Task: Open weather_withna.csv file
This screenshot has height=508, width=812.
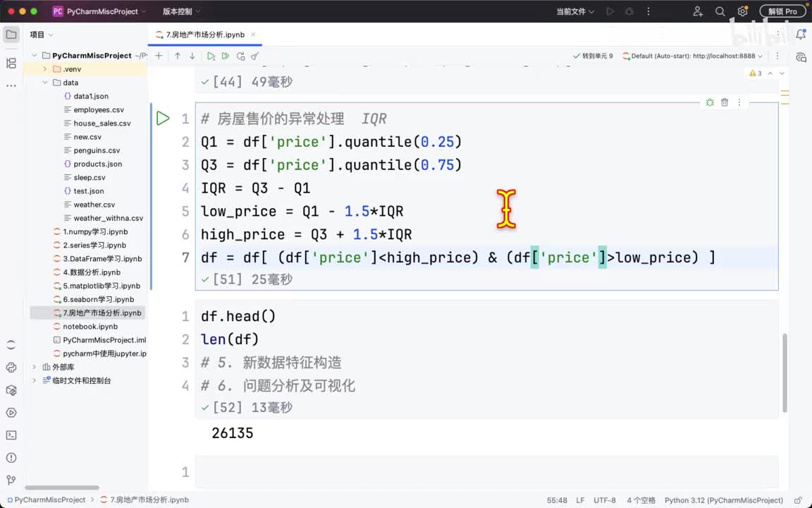Action: [108, 218]
